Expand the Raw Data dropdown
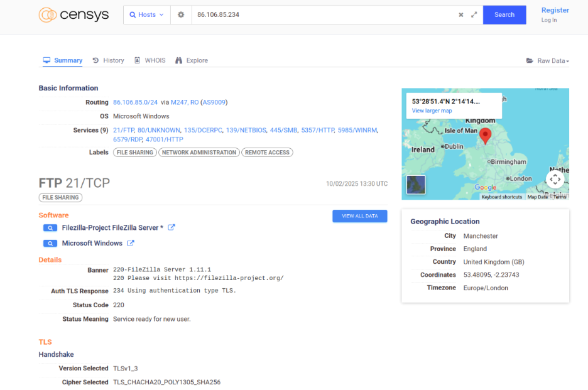The image size is (588, 390). coord(547,61)
